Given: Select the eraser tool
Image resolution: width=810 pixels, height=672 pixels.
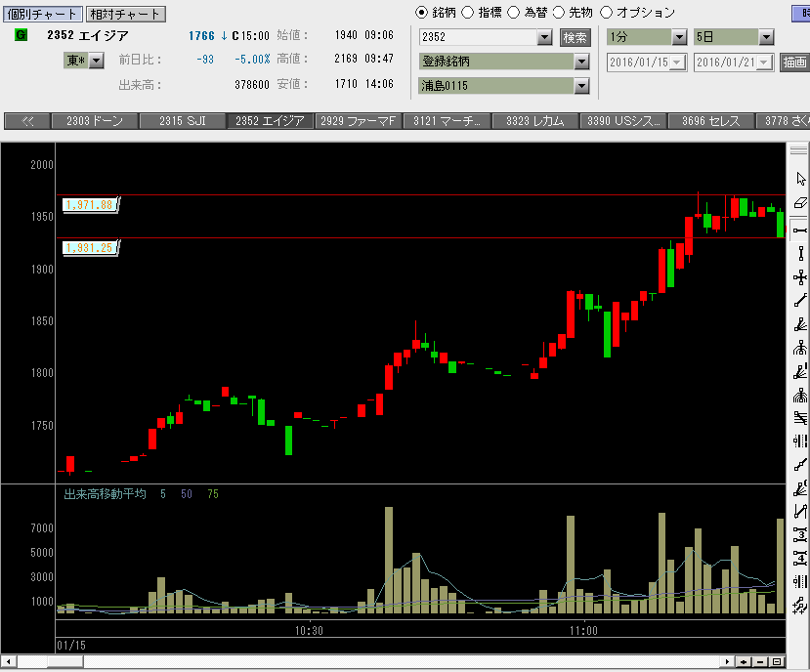Looking at the screenshot, I should coord(800,203).
